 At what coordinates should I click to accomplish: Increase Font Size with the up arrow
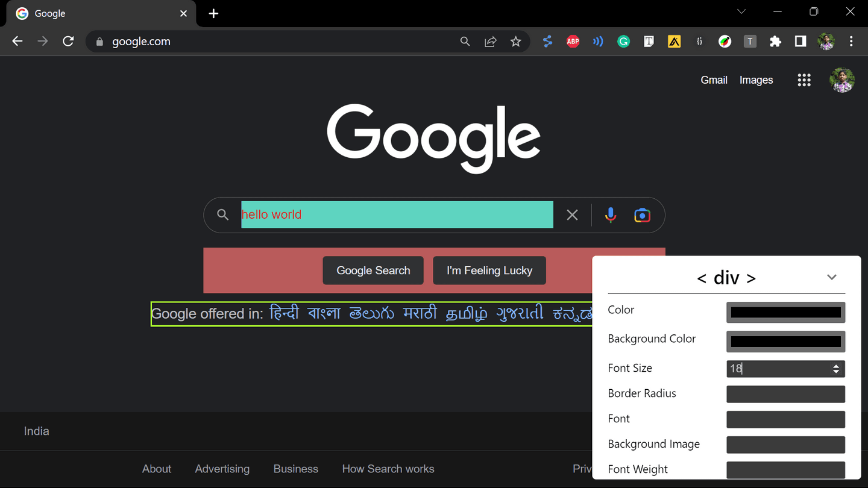(x=836, y=366)
